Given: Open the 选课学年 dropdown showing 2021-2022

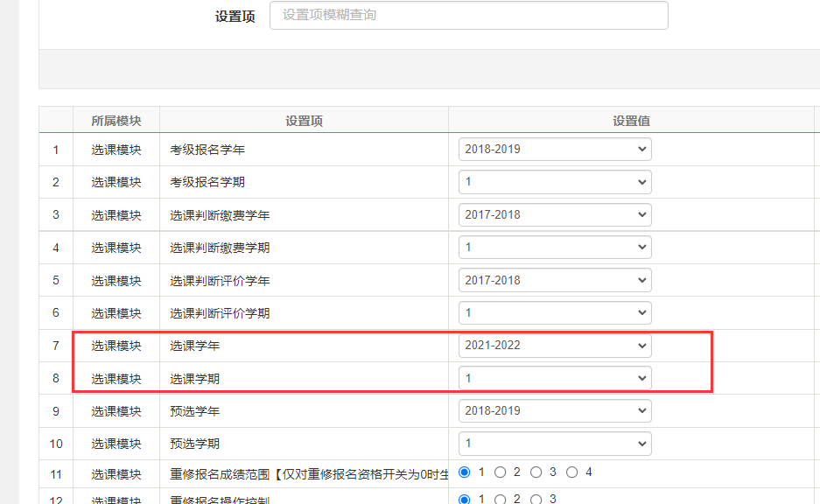Looking at the screenshot, I should [x=555, y=346].
